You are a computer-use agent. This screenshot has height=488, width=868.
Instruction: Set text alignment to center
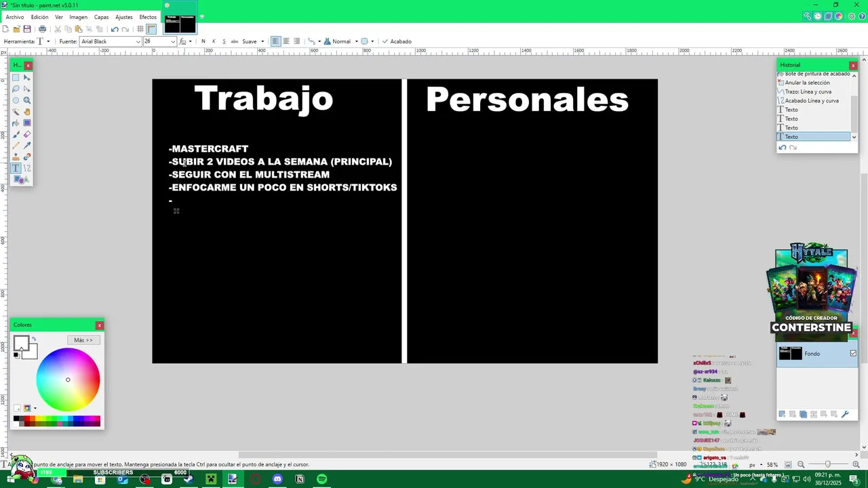pyautogui.click(x=286, y=41)
